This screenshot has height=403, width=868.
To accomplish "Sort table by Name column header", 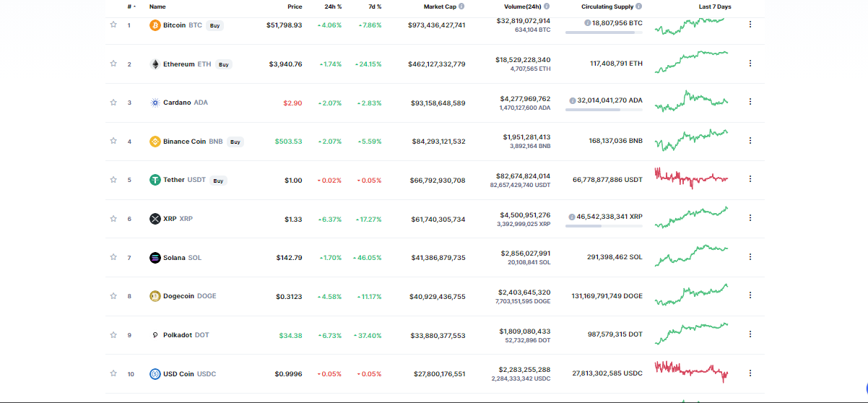I will coord(157,6).
